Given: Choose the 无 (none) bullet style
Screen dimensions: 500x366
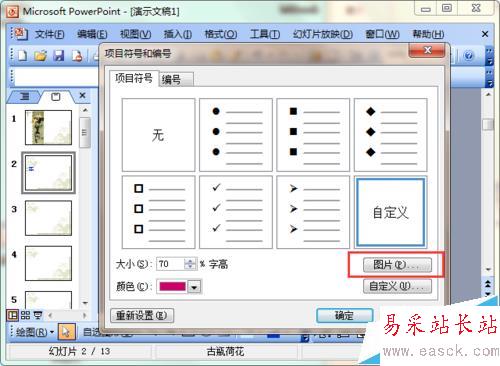Looking at the screenshot, I should click(x=158, y=135).
